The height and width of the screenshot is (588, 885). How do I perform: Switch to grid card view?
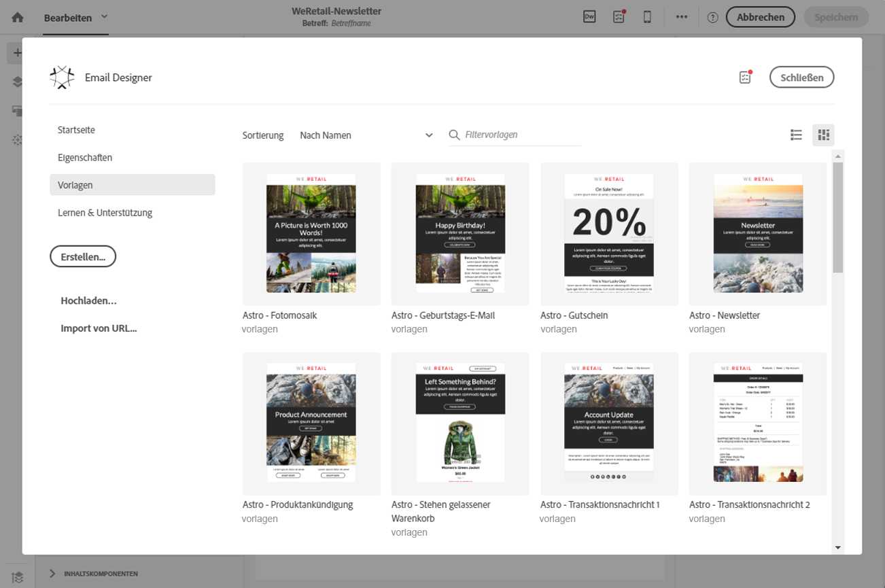[823, 135]
